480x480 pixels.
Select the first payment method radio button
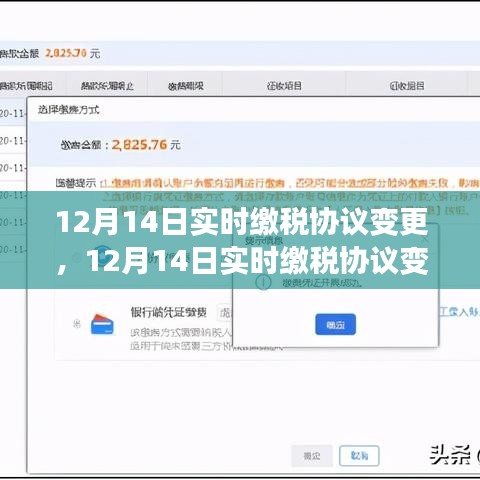tap(77, 257)
